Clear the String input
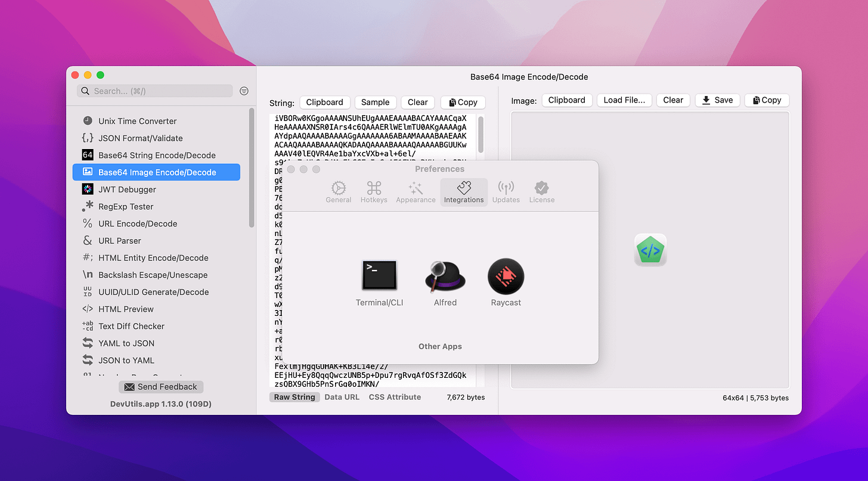The height and width of the screenshot is (481, 868). [x=418, y=102]
